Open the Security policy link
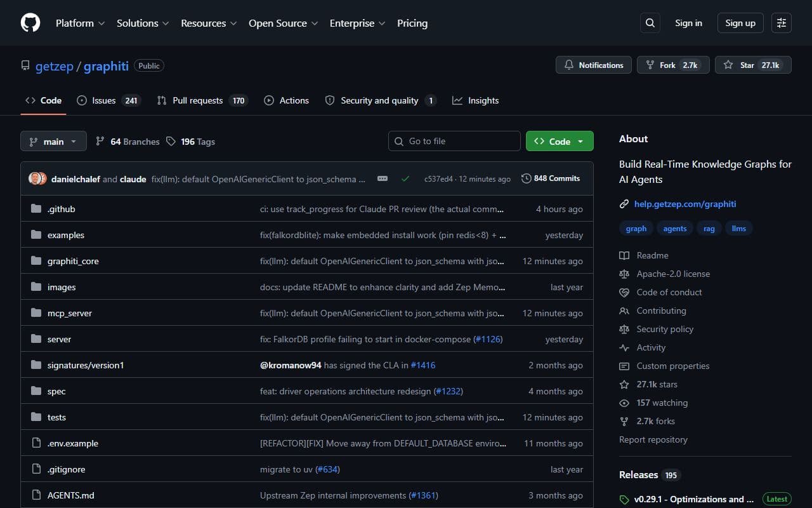 pos(665,329)
